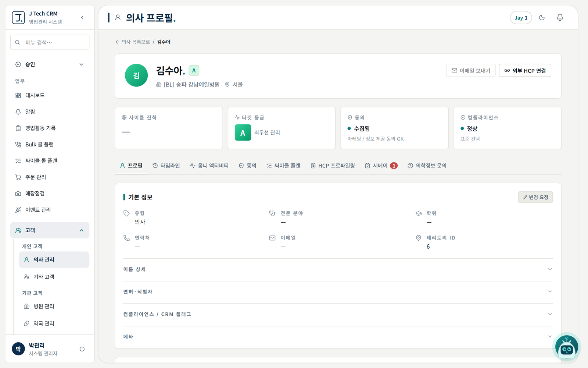Click the power logout icon

click(82, 349)
